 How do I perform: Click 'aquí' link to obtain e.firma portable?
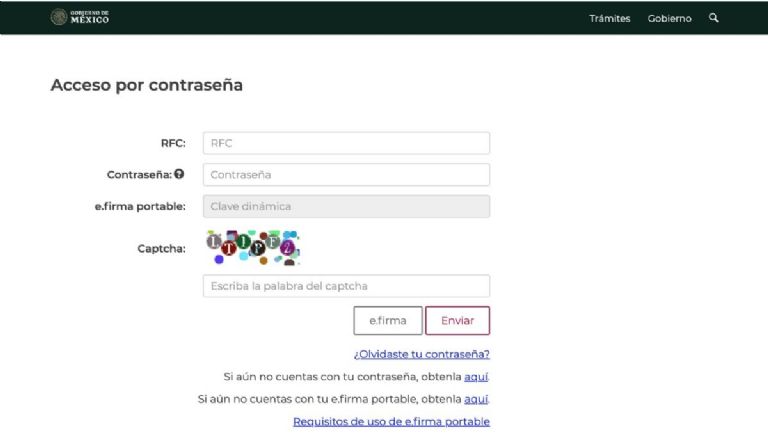click(x=476, y=399)
